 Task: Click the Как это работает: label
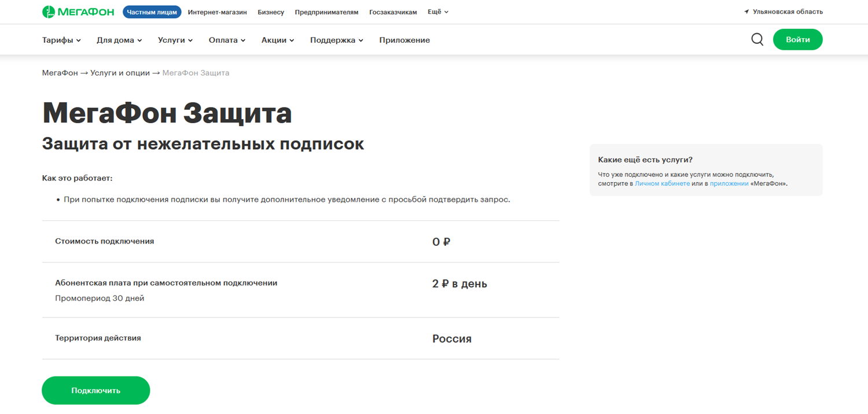tap(77, 178)
